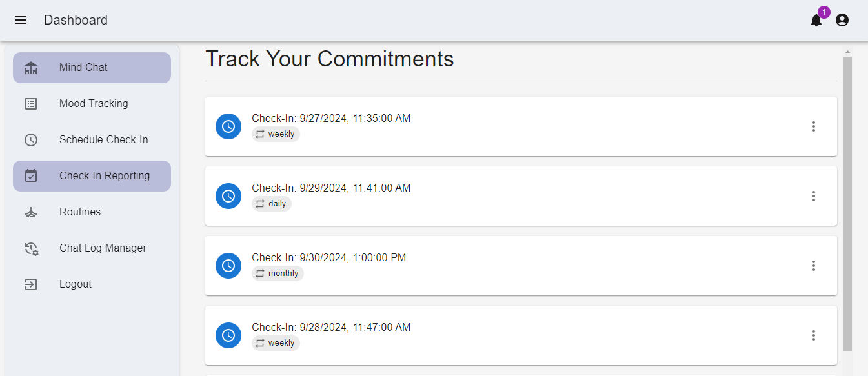Click the clock icon for 9/28/2024 check-in
Image resolution: width=868 pixels, height=376 pixels.
click(x=228, y=335)
